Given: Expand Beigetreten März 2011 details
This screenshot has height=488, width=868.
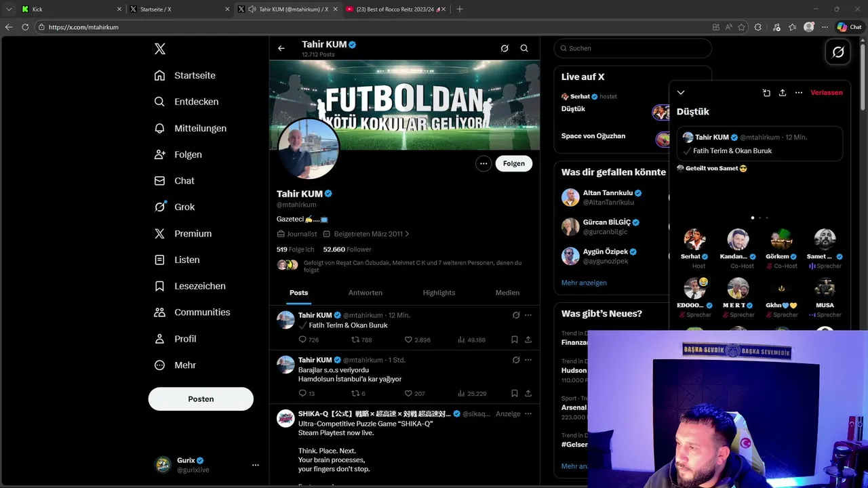Looking at the screenshot, I should (367, 234).
